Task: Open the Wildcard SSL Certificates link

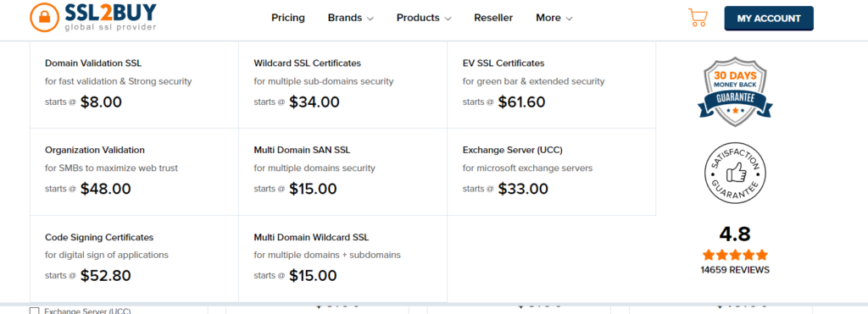Action: pyautogui.click(x=307, y=63)
